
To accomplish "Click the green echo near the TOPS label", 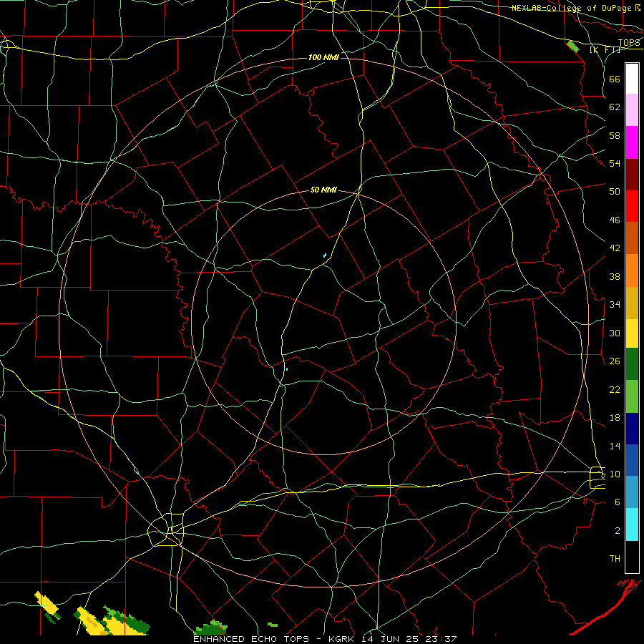I will (x=573, y=47).
